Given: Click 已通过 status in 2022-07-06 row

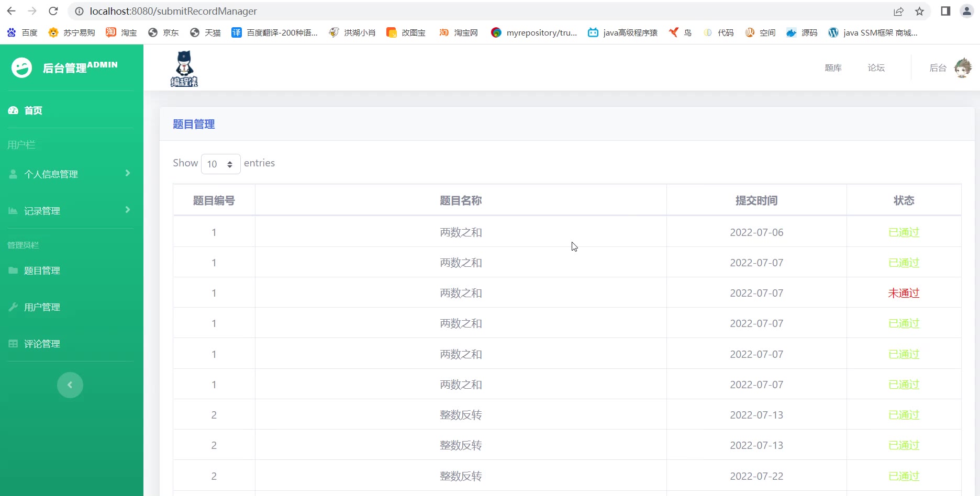Looking at the screenshot, I should pos(904,232).
